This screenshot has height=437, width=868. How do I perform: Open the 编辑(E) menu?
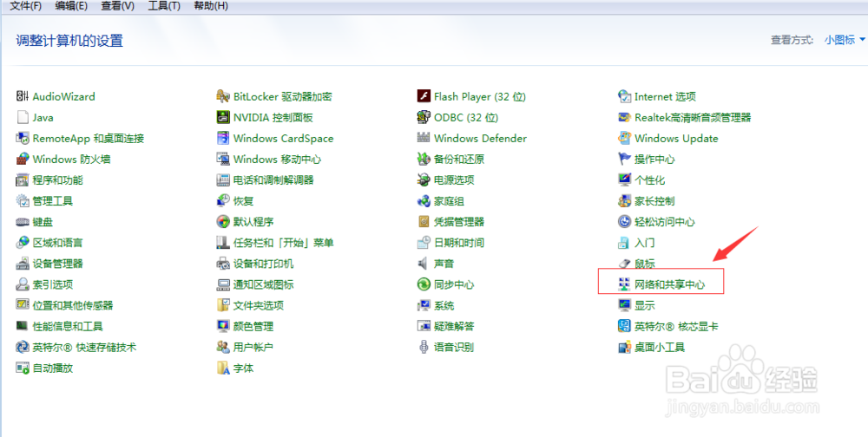[x=71, y=6]
